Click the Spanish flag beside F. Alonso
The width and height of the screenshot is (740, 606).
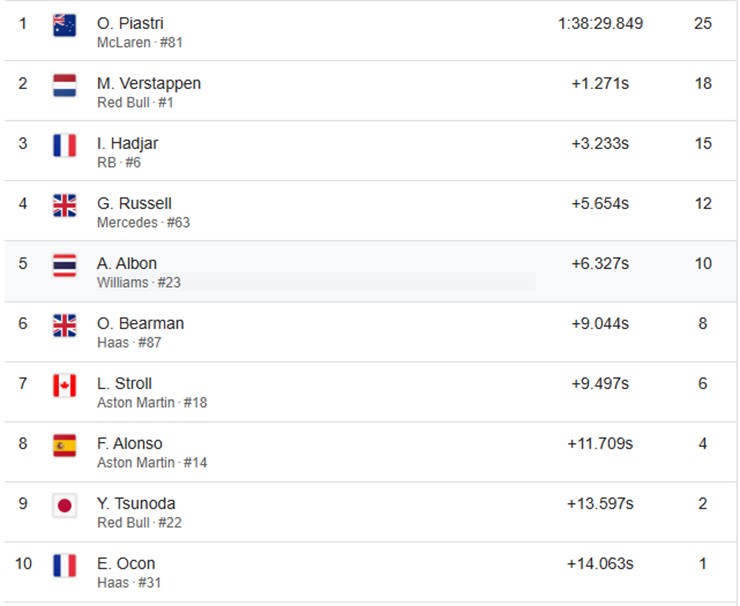pos(64,445)
